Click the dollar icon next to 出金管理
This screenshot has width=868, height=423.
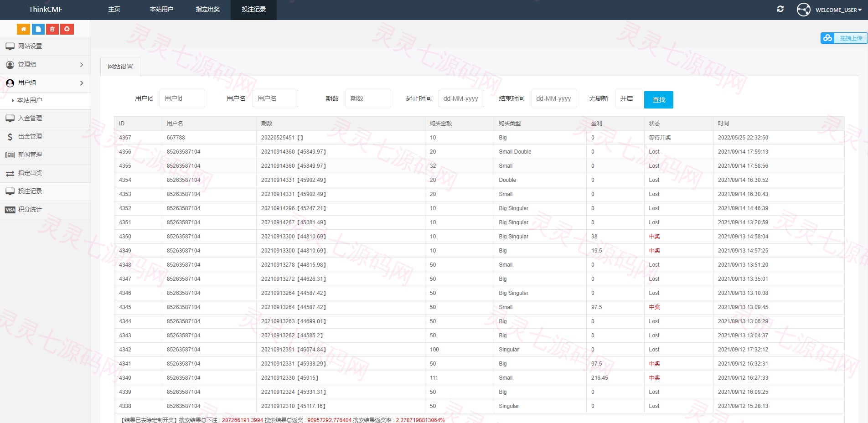pyautogui.click(x=10, y=136)
